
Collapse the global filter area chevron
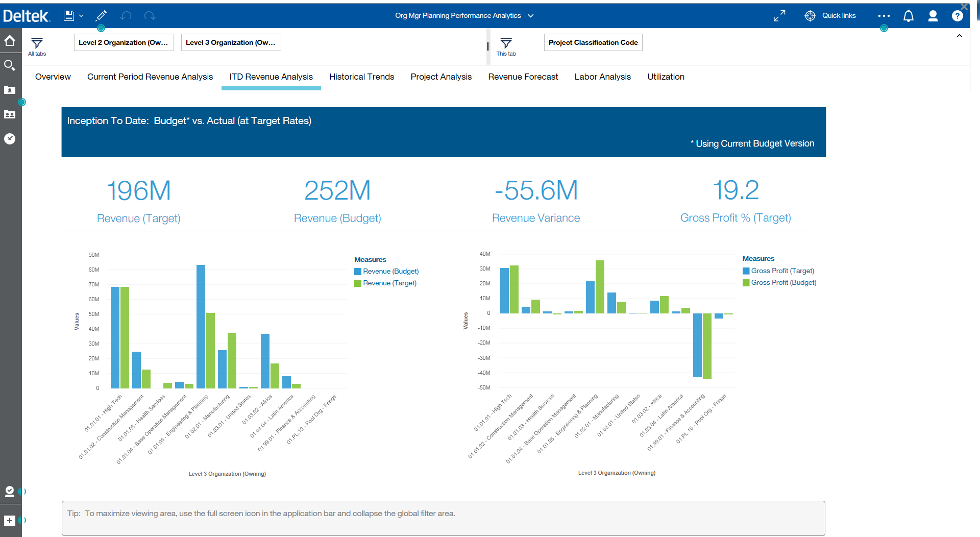point(959,36)
